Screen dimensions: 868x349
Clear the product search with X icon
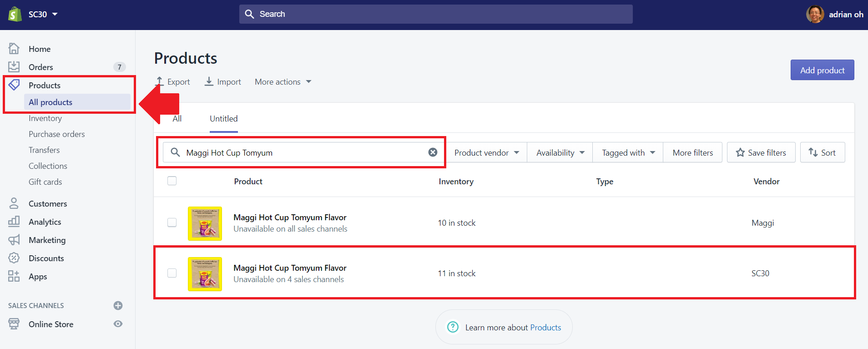(433, 152)
